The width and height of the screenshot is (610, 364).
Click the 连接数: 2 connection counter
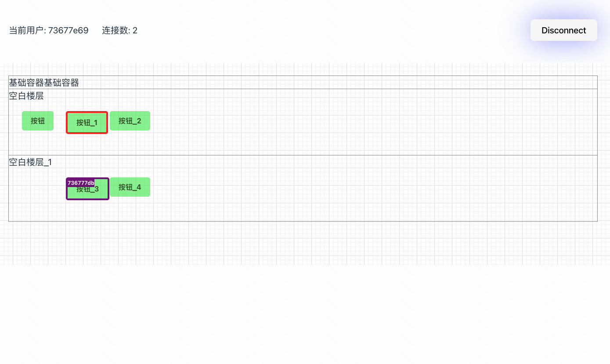pos(119,30)
